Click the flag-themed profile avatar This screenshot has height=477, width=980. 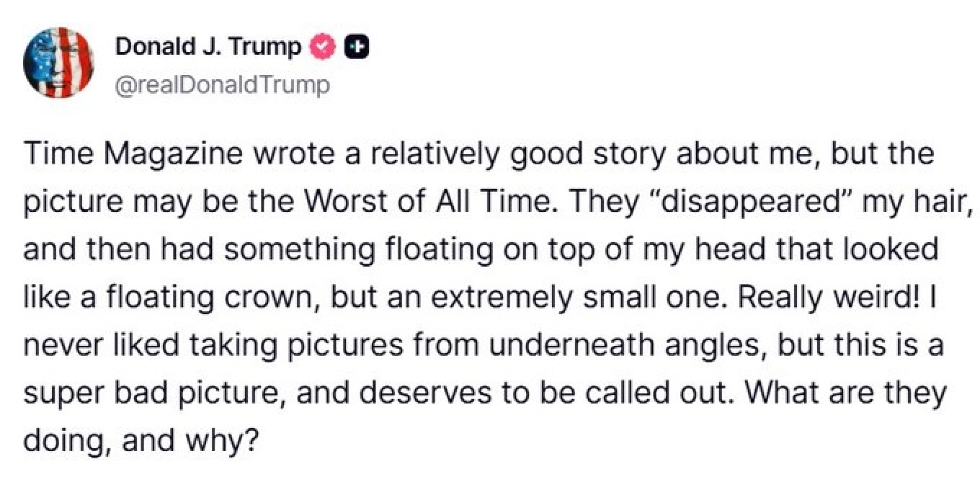(x=59, y=63)
